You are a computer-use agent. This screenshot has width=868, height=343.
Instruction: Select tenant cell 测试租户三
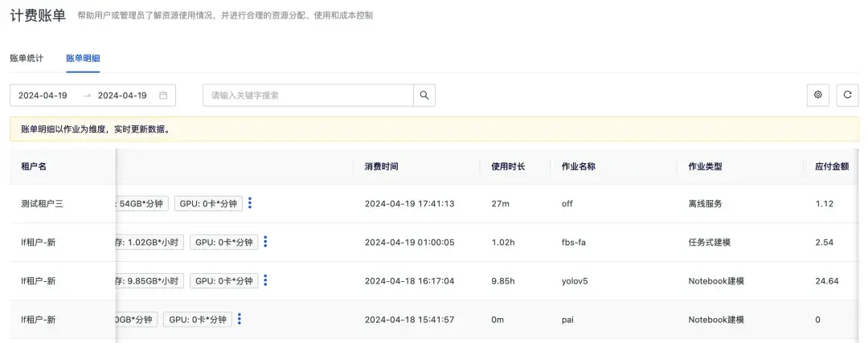pyautogui.click(x=42, y=203)
